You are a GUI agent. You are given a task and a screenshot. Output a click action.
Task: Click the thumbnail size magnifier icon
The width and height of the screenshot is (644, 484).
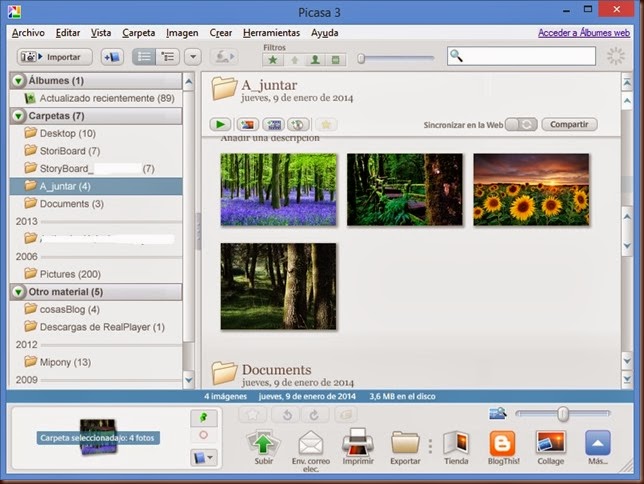point(498,414)
